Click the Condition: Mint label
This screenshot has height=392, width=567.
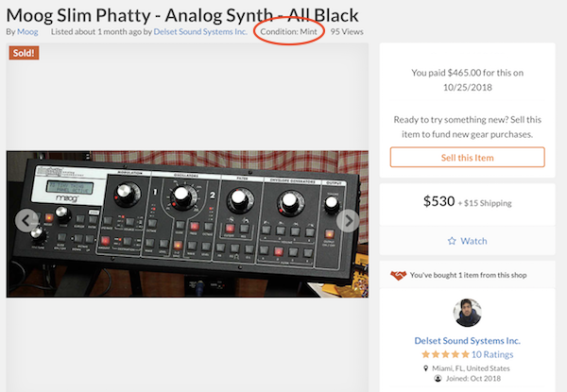288,31
